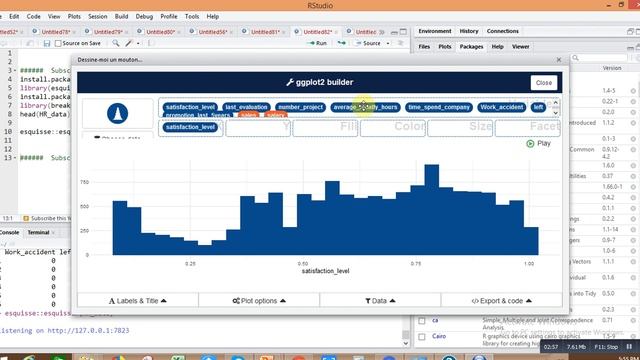Click the Close button in ggplot2 builder
640x360 pixels.
click(x=544, y=82)
